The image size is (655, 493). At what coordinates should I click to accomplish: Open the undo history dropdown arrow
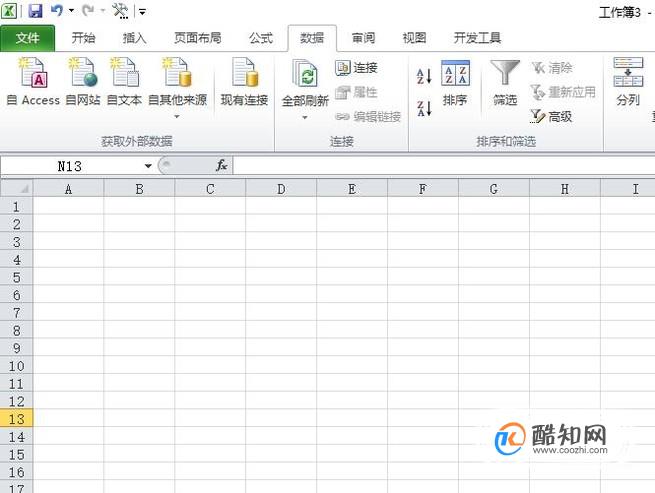[x=71, y=10]
